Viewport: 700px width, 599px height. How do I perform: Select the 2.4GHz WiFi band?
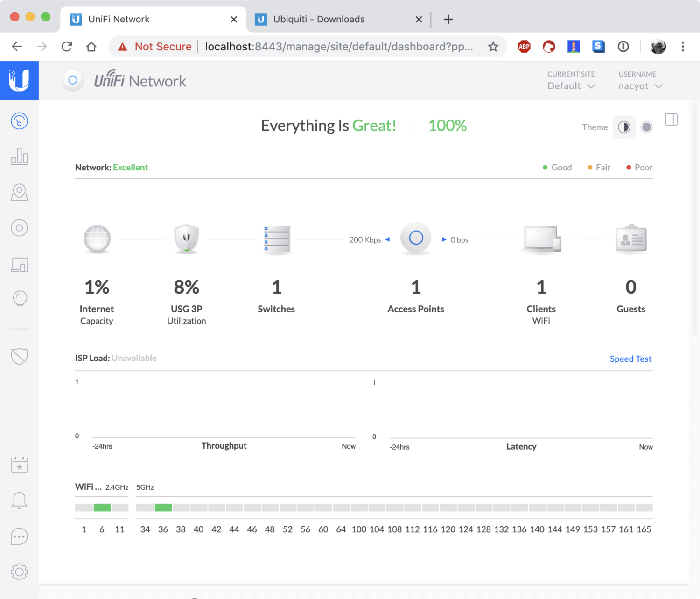[117, 487]
